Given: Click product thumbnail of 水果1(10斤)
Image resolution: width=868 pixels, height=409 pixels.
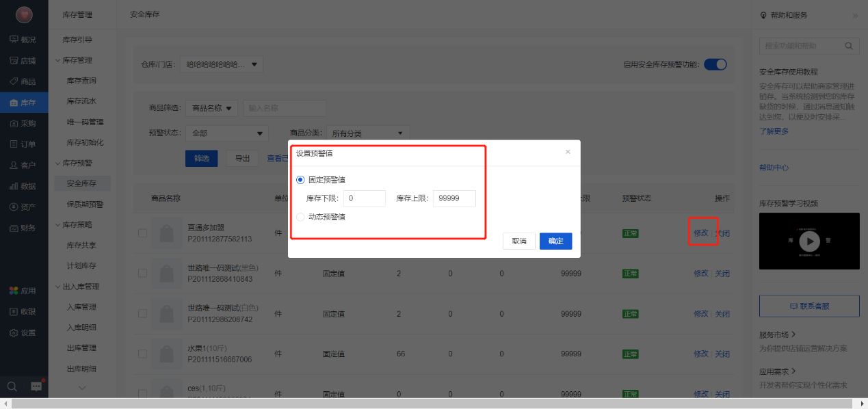Looking at the screenshot, I should point(166,354).
